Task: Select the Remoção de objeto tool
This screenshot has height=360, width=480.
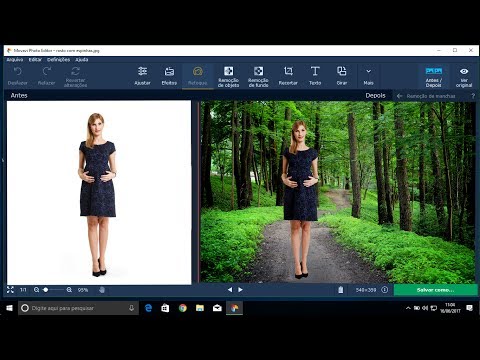Action: 228,76
